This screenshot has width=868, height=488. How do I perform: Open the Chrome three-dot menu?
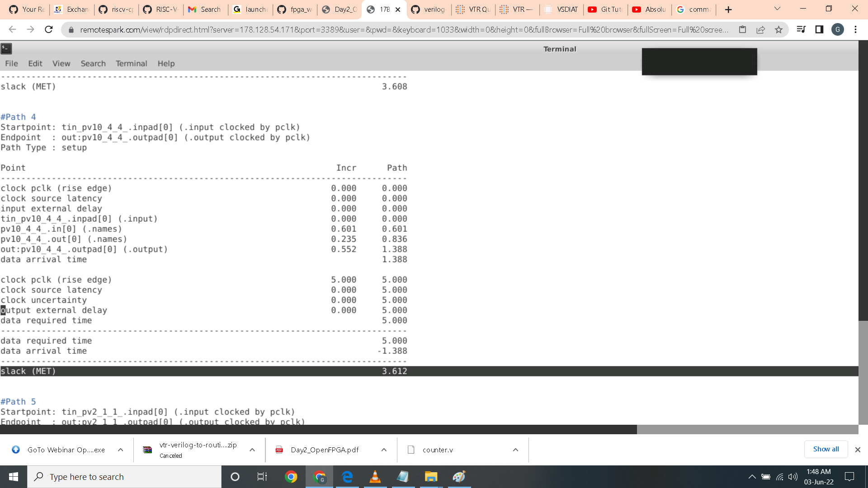855,30
